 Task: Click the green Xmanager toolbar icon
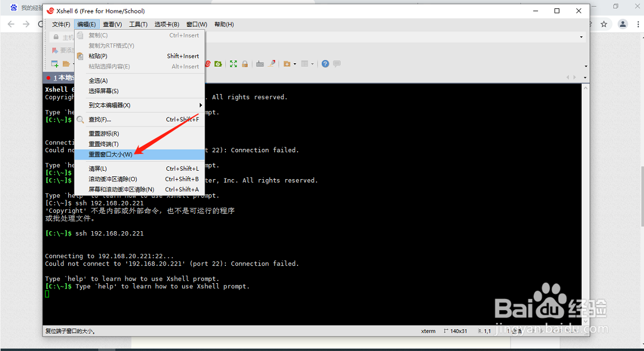tap(218, 64)
